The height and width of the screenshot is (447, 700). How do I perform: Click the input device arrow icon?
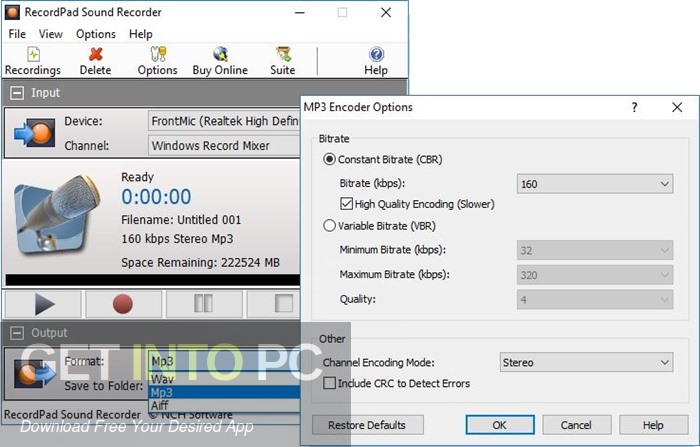click(x=35, y=133)
